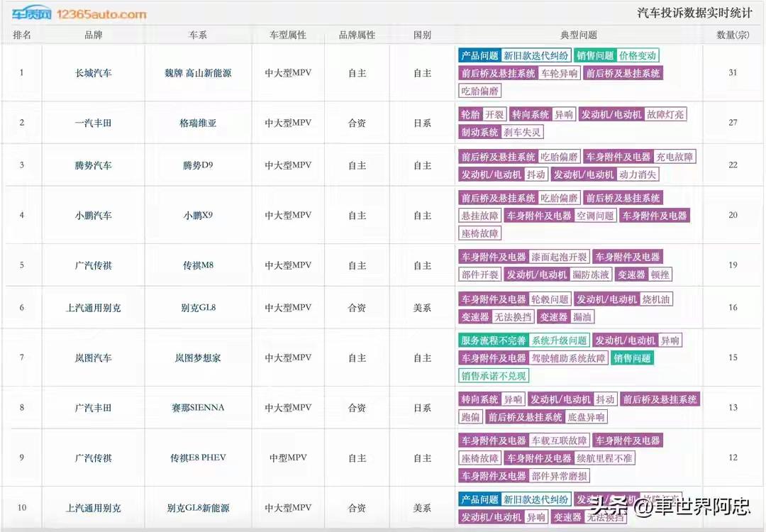
Task: Select the 驾驶辅助系统故障 tag
Action: (x=569, y=358)
